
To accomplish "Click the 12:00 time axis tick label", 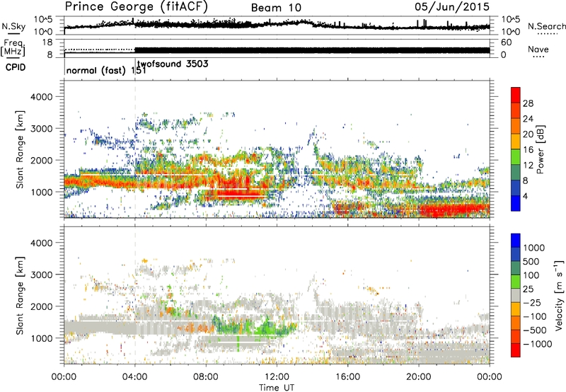I will click(277, 377).
